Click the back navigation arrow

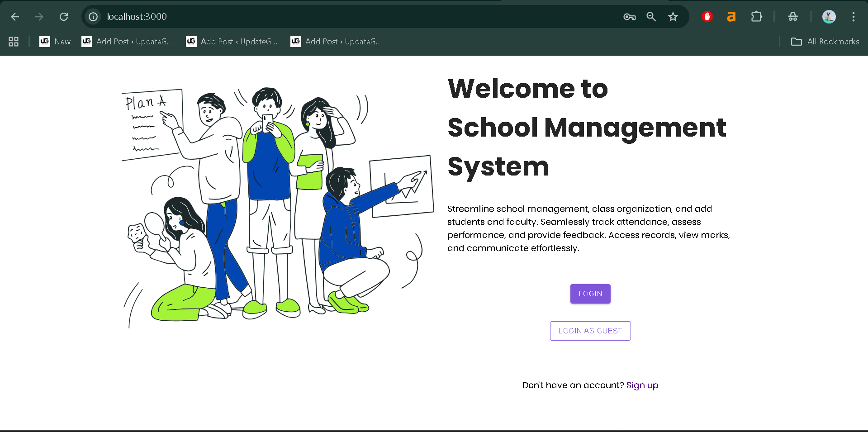point(15,16)
